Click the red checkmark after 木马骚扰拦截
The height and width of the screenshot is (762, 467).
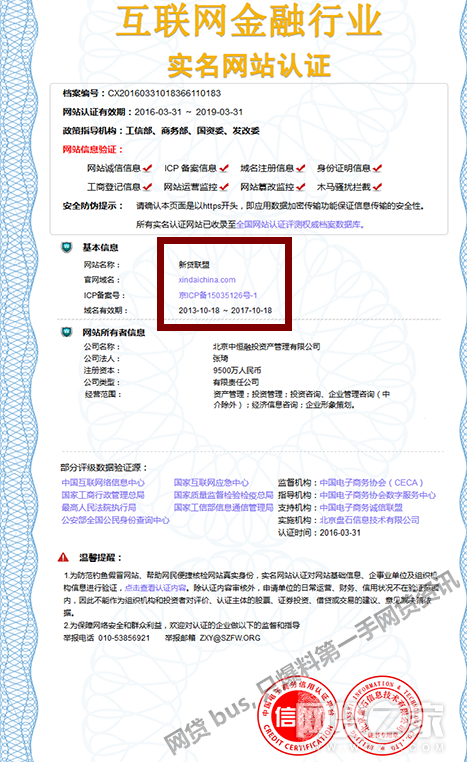pos(377,187)
